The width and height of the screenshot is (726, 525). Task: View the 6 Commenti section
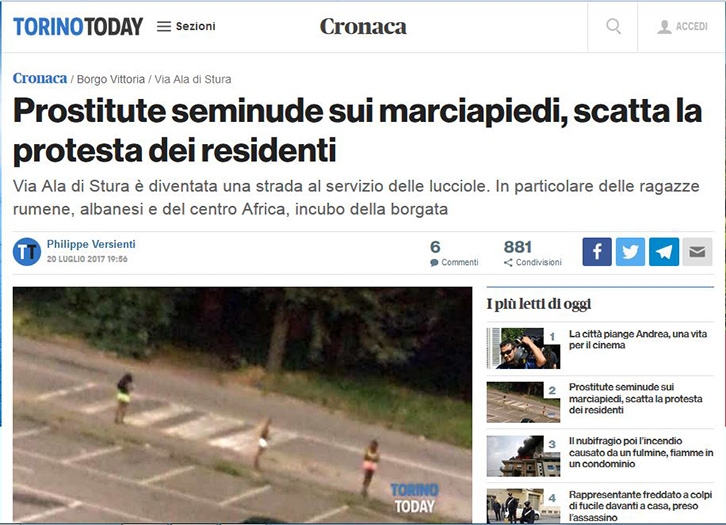tap(454, 253)
